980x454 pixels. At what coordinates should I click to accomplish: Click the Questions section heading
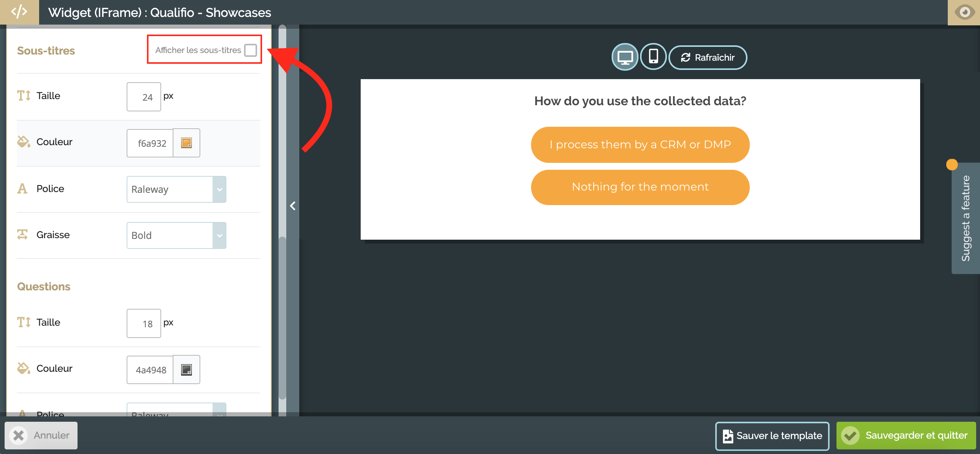tap(44, 287)
